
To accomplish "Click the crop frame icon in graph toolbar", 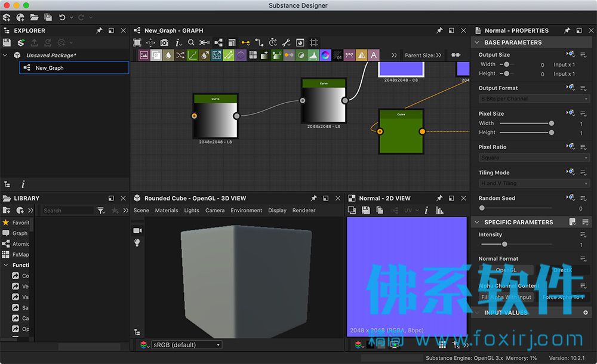I will coord(313,42).
